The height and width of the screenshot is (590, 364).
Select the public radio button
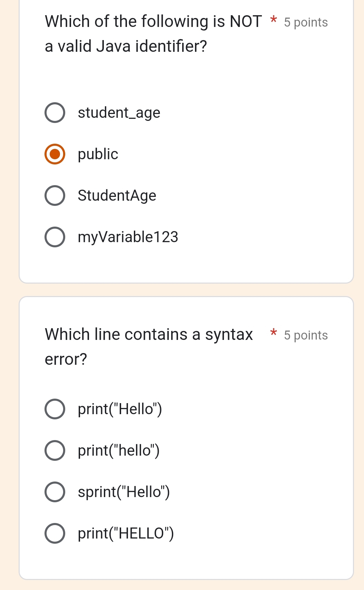click(55, 154)
